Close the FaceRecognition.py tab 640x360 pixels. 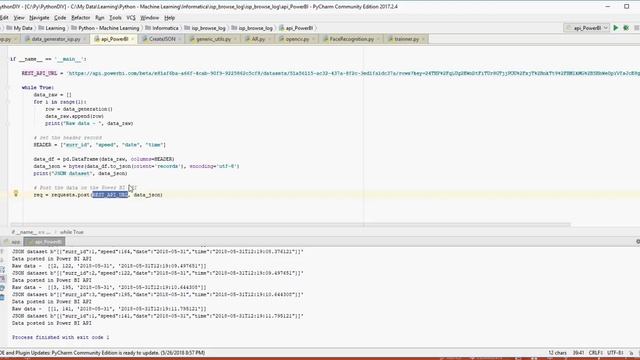click(378, 39)
